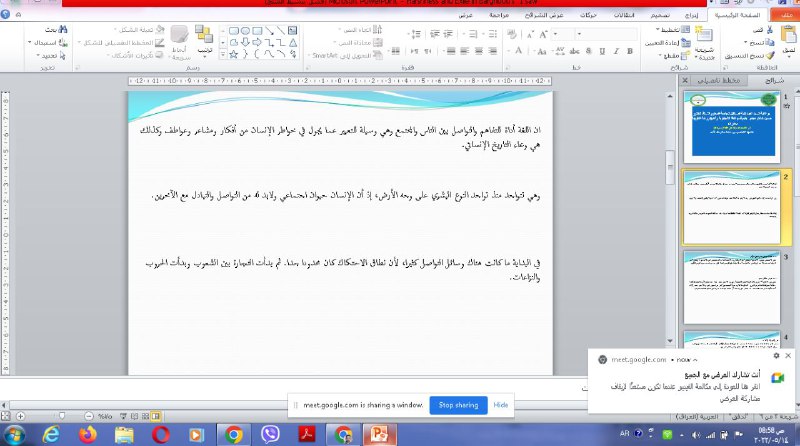800x446 pixels.
Task: Open the Section (مقطع) dropdown
Action: pos(674,55)
